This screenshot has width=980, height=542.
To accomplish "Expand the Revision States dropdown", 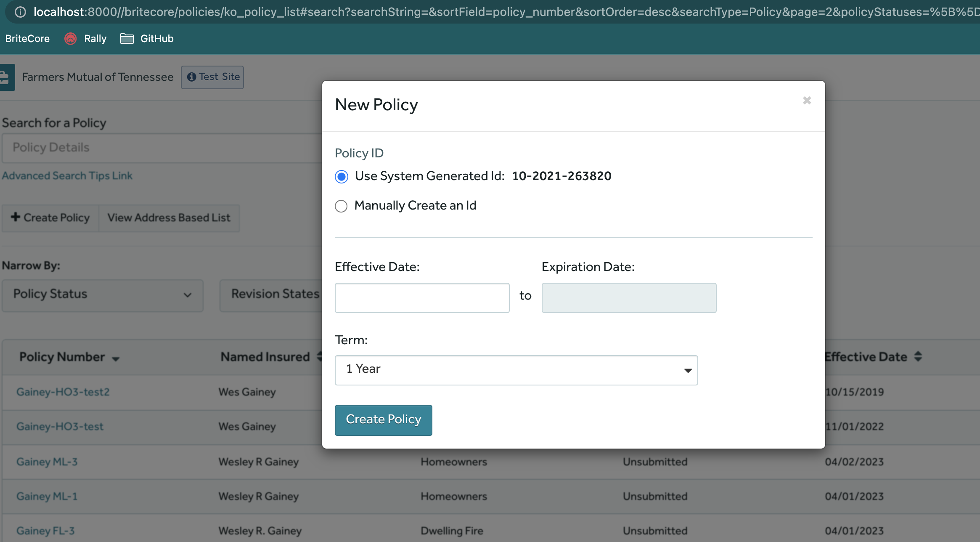I will pyautogui.click(x=271, y=295).
